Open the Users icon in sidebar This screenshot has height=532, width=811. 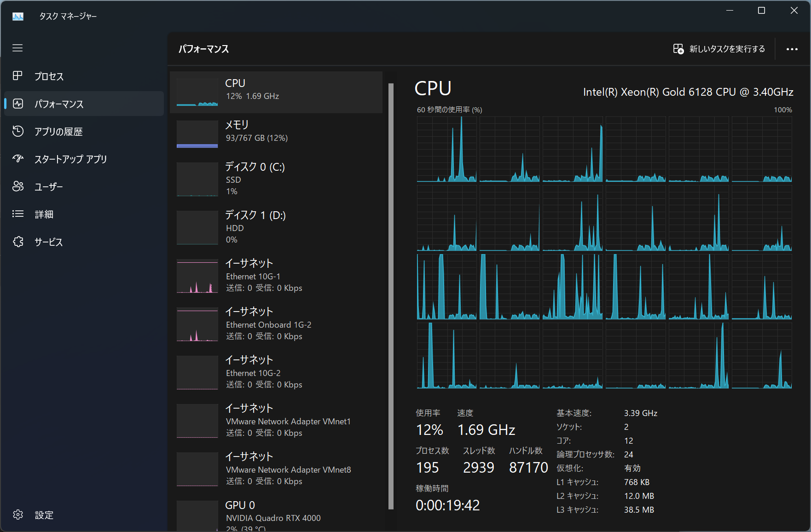tap(18, 186)
